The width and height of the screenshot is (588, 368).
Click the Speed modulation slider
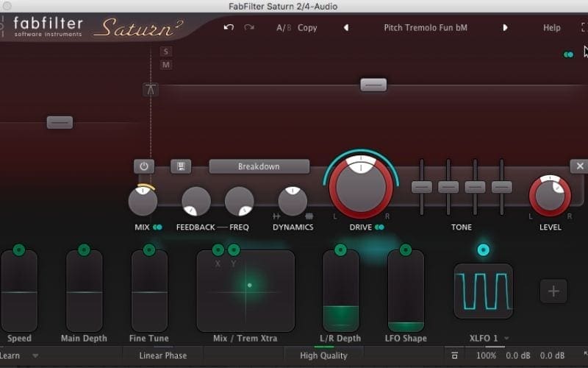pyautogui.click(x=19, y=291)
